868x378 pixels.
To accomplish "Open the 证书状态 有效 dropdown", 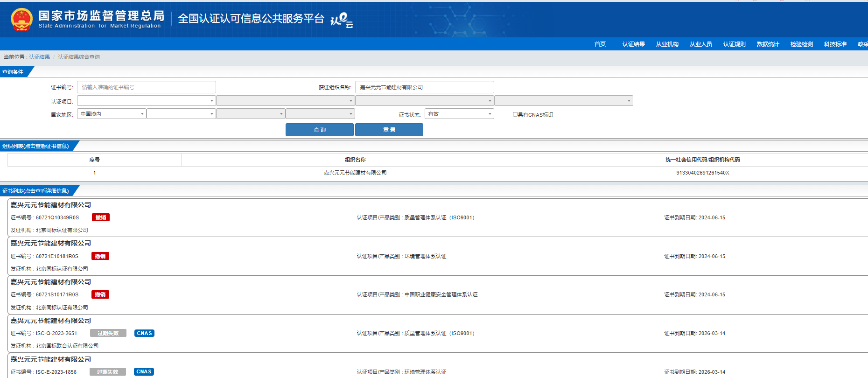I will (459, 114).
